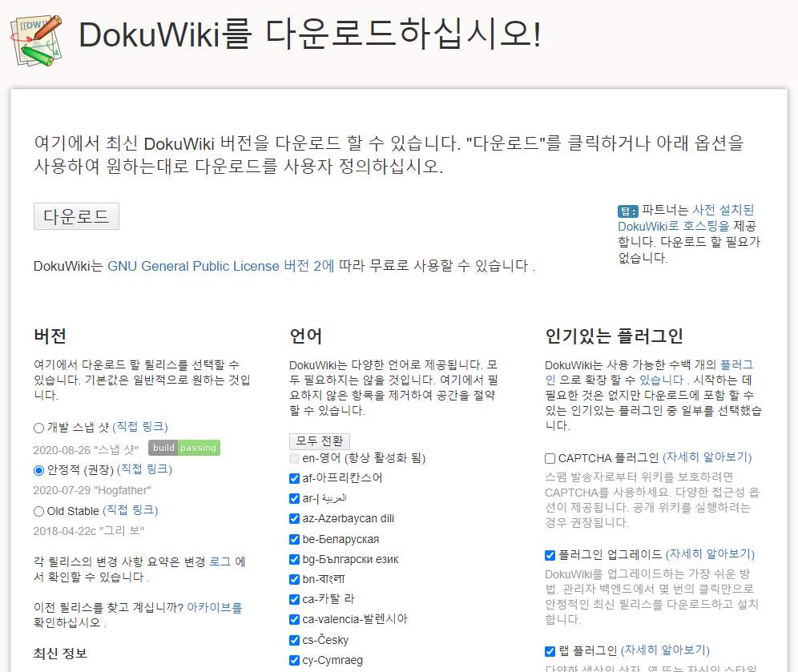Select the Old Stable radio button

coord(38,511)
